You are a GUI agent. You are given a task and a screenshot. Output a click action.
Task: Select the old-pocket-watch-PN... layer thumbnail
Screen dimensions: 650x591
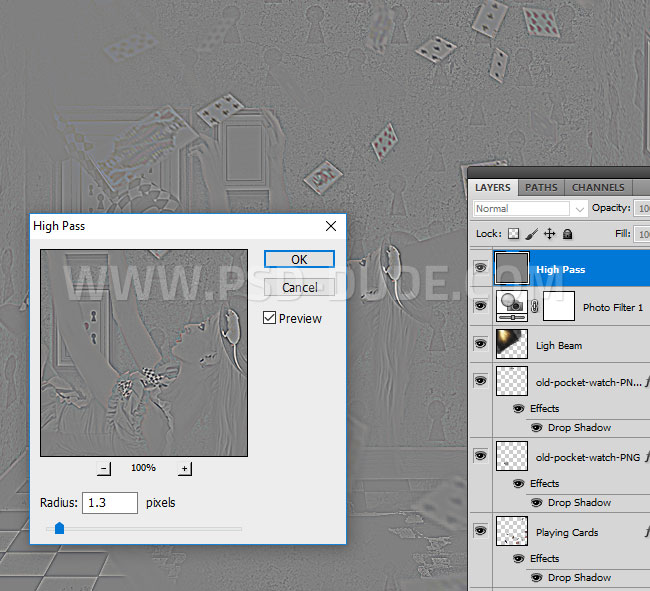coord(512,380)
